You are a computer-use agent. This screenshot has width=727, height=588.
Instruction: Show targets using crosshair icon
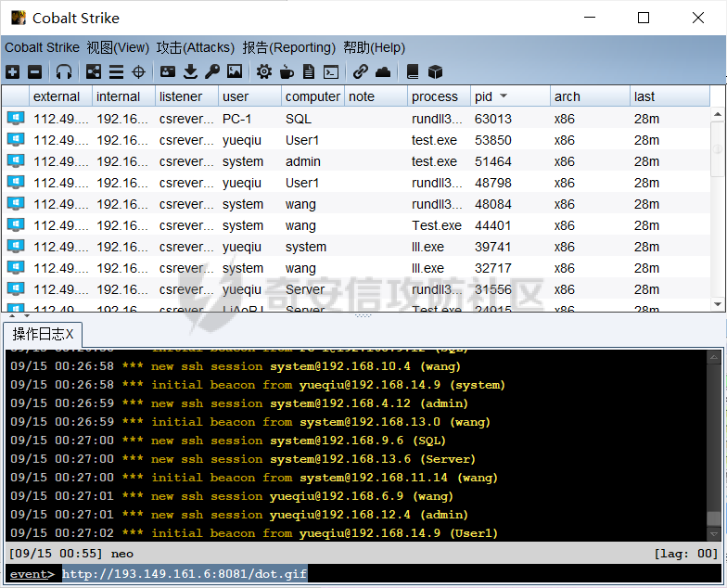point(139,71)
